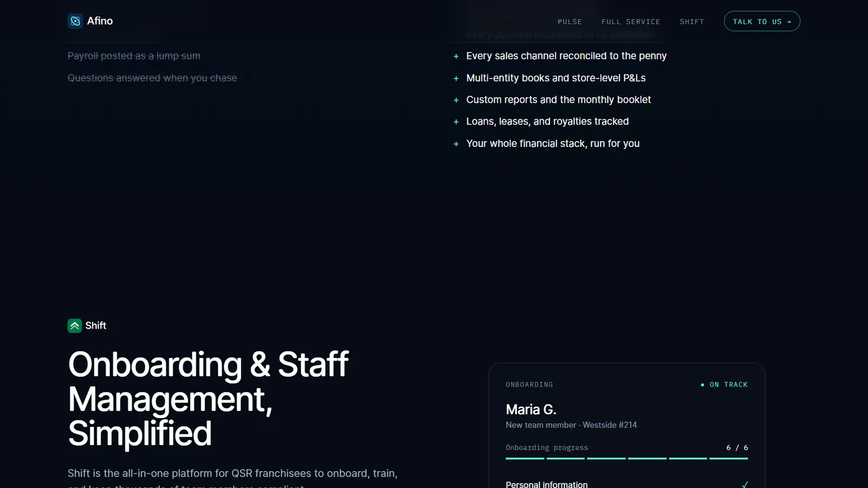Click the ONBOARDING card label
The image size is (868, 488).
[529, 385]
